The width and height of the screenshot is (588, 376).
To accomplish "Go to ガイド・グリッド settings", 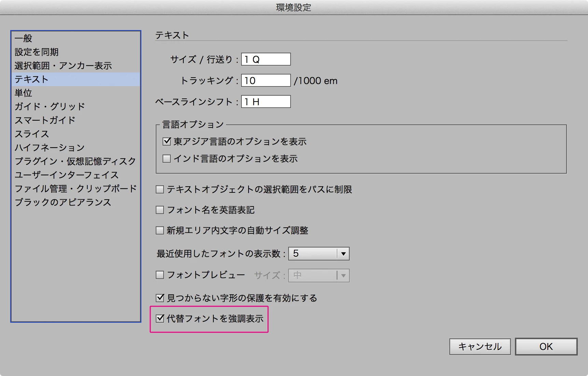I will (76, 107).
